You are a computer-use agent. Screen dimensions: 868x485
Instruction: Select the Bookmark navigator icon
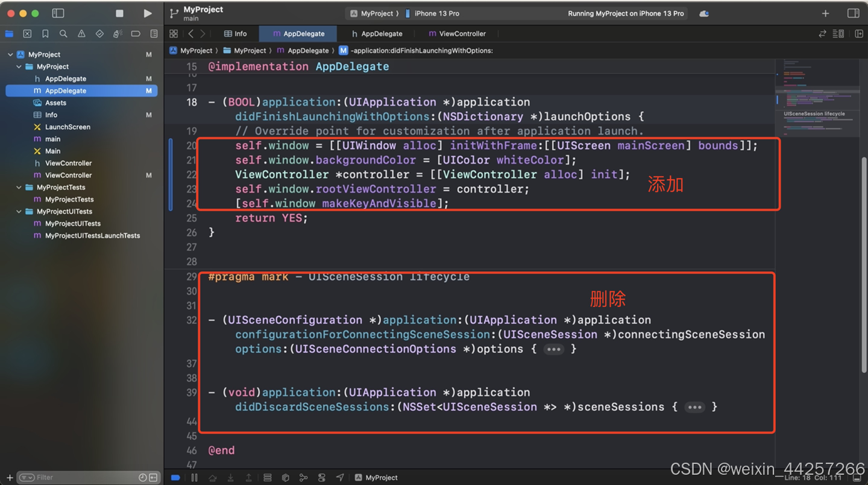tap(45, 34)
